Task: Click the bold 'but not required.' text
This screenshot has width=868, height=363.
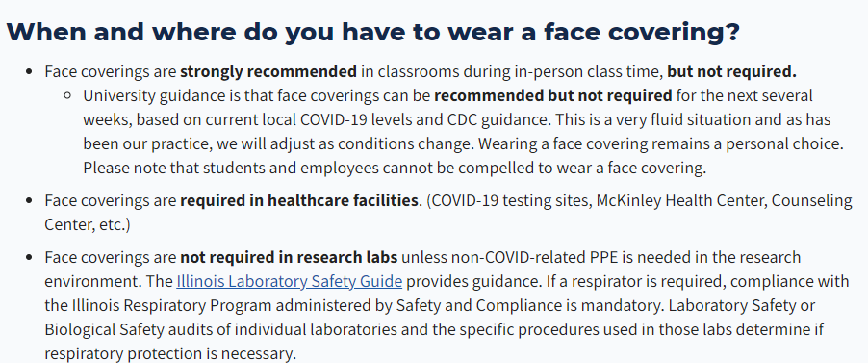Action: click(731, 72)
